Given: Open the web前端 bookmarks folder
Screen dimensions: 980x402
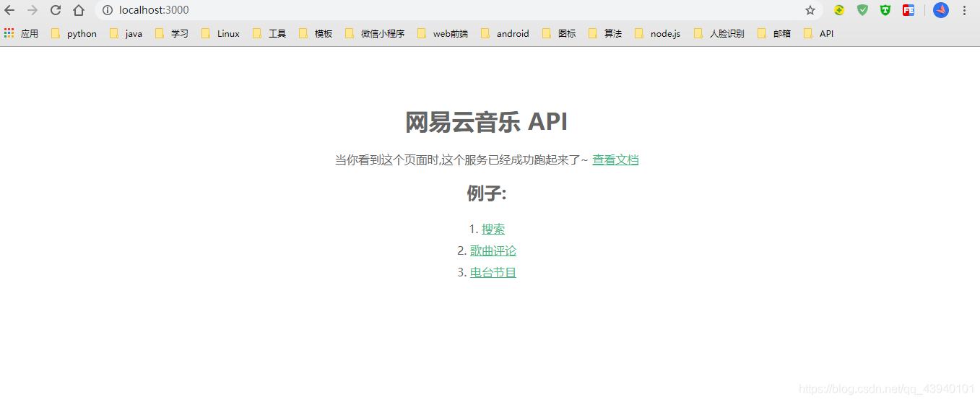Looking at the screenshot, I should 443,34.
